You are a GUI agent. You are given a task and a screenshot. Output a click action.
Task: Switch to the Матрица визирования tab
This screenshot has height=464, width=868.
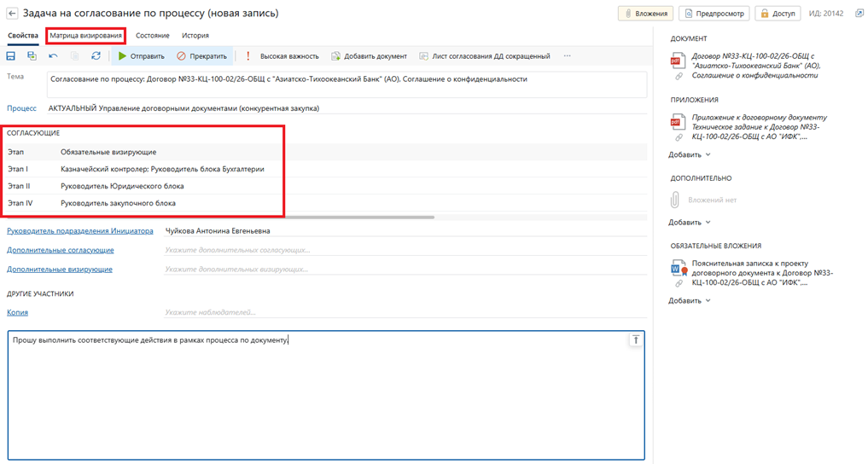86,36
